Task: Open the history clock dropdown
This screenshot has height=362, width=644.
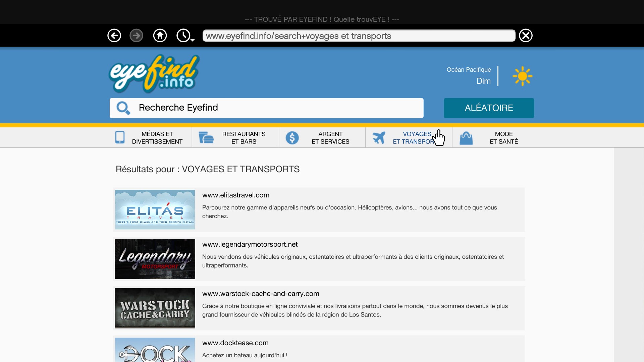Action: 185,36
